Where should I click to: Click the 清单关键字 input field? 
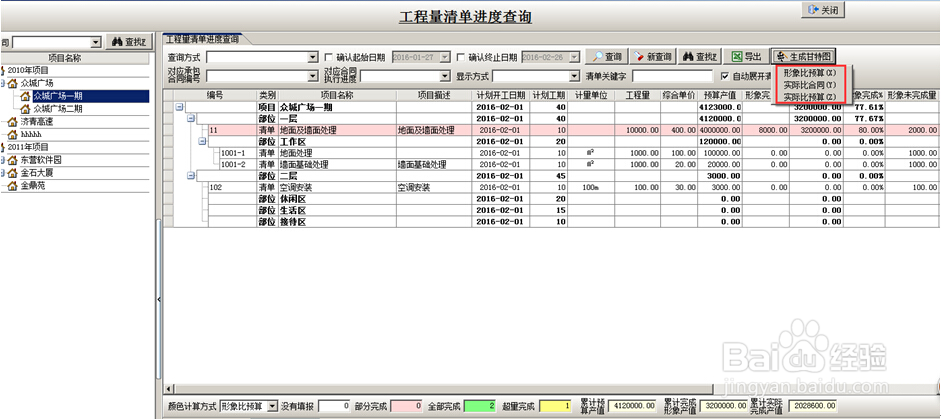click(x=673, y=76)
